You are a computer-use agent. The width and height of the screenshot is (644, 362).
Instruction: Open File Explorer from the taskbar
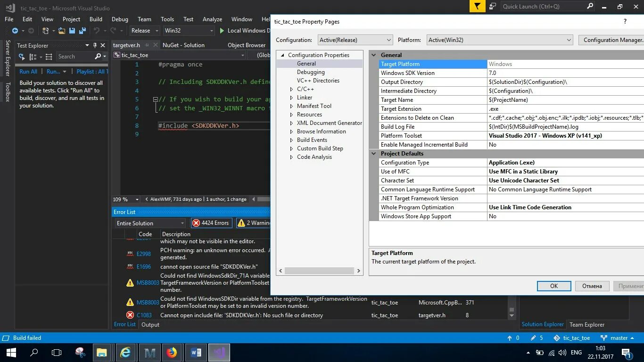pyautogui.click(x=102, y=352)
